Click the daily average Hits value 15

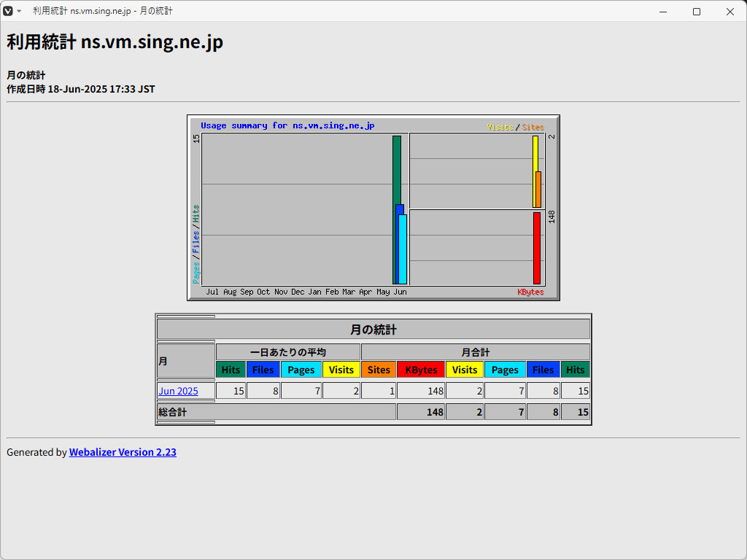pos(231,391)
